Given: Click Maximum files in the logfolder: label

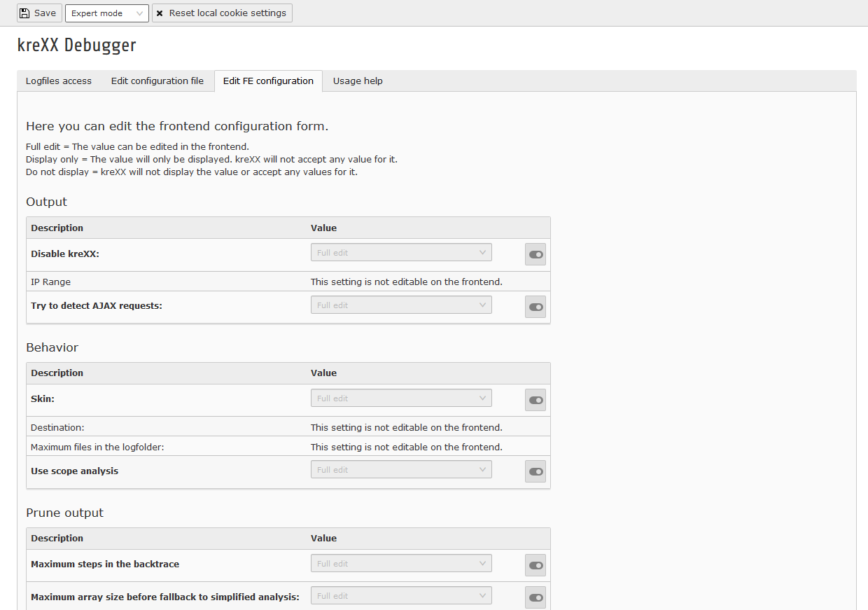Looking at the screenshot, I should (x=97, y=447).
